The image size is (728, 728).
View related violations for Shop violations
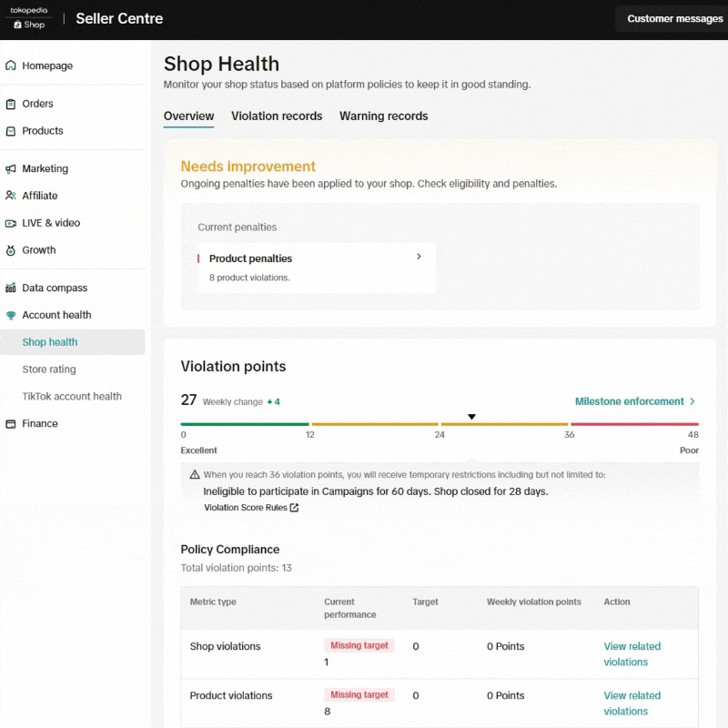(x=632, y=654)
